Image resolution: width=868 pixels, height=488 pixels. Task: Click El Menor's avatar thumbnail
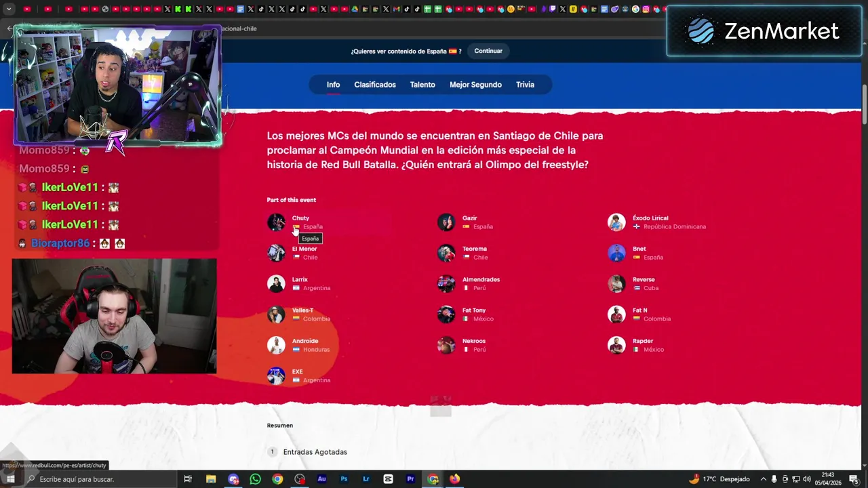click(x=276, y=253)
